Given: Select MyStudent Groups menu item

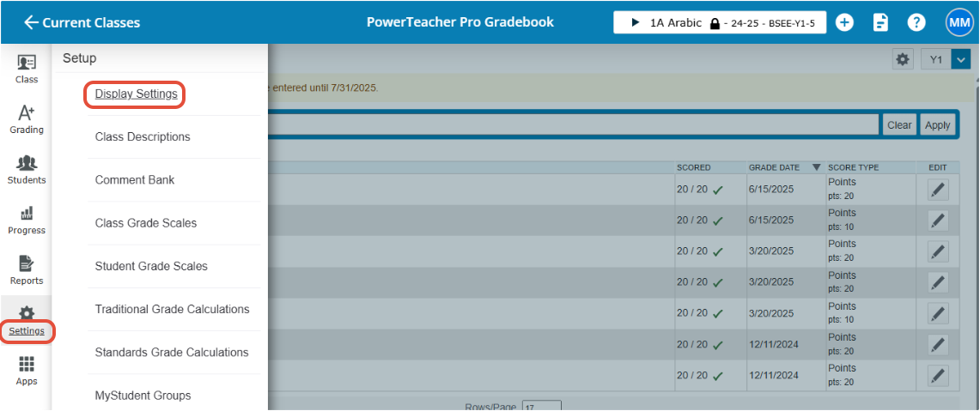Looking at the screenshot, I should (143, 396).
